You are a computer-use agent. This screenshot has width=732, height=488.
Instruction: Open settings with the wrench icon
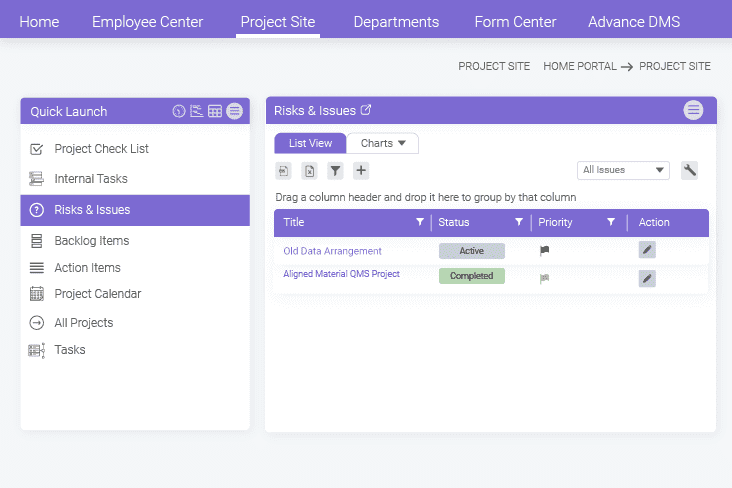690,170
